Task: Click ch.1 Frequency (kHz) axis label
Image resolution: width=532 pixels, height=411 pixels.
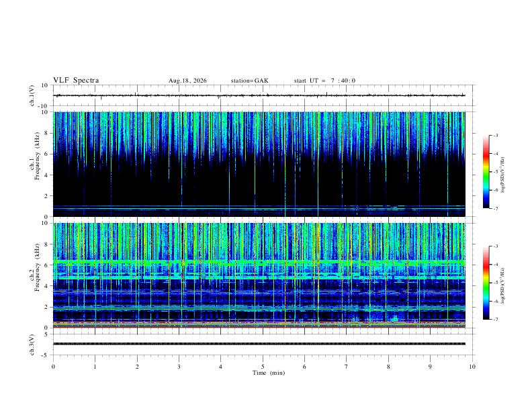Action: pyautogui.click(x=34, y=156)
